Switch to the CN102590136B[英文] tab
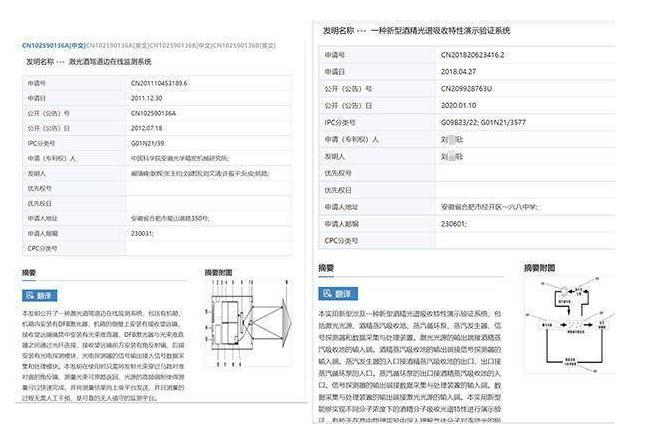This screenshot has width=647, height=437. [244, 45]
